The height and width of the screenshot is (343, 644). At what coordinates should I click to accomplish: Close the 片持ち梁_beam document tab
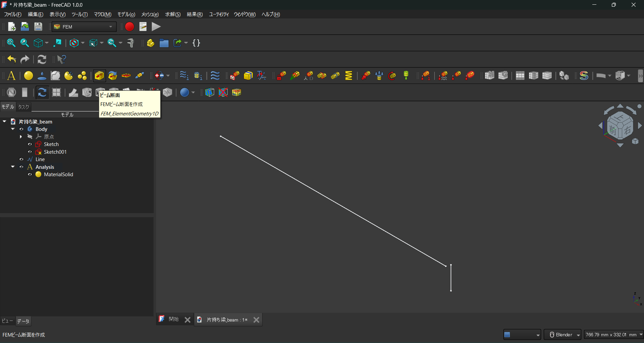coord(256,320)
